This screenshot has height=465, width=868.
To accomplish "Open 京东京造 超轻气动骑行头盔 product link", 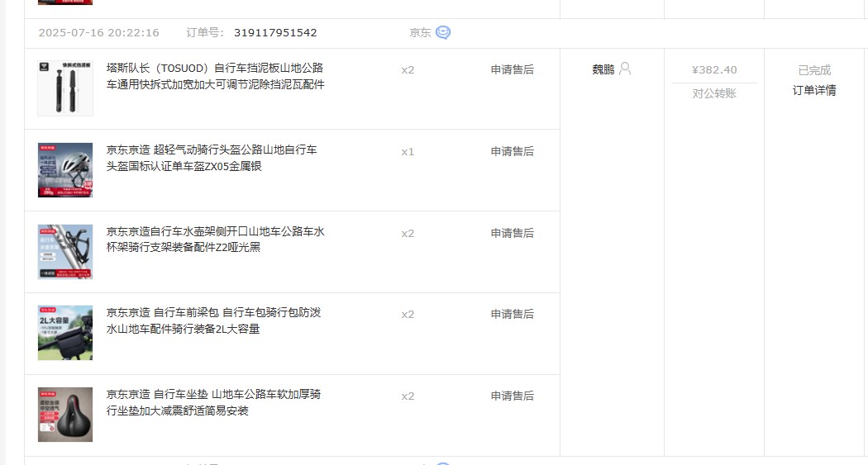I will (212, 158).
